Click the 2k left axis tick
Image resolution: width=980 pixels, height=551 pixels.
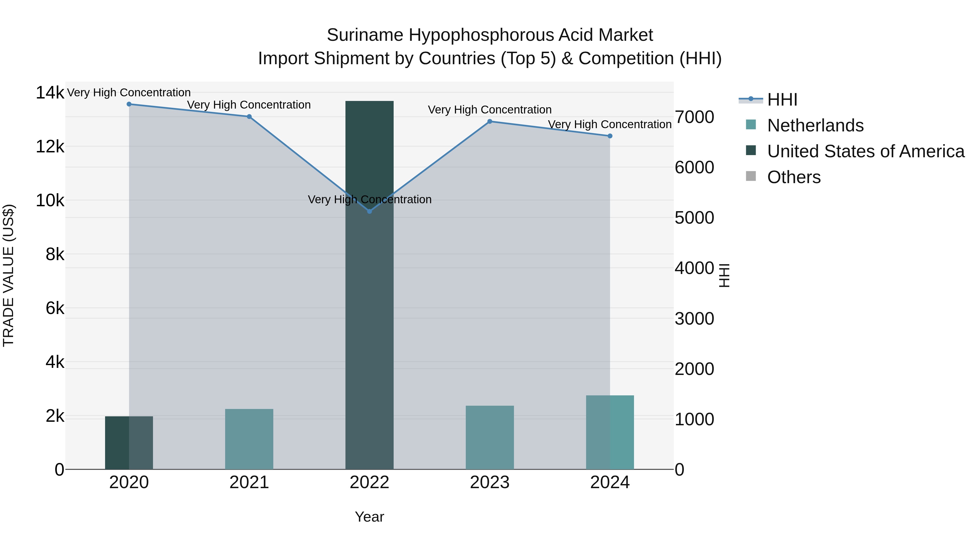coord(55,416)
